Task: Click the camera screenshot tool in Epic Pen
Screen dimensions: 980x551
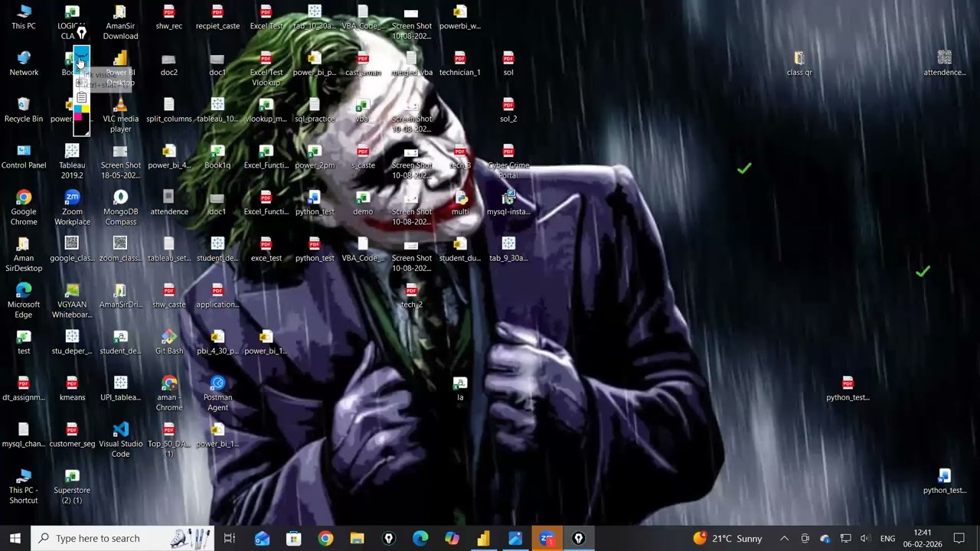Action: pyautogui.click(x=80, y=82)
